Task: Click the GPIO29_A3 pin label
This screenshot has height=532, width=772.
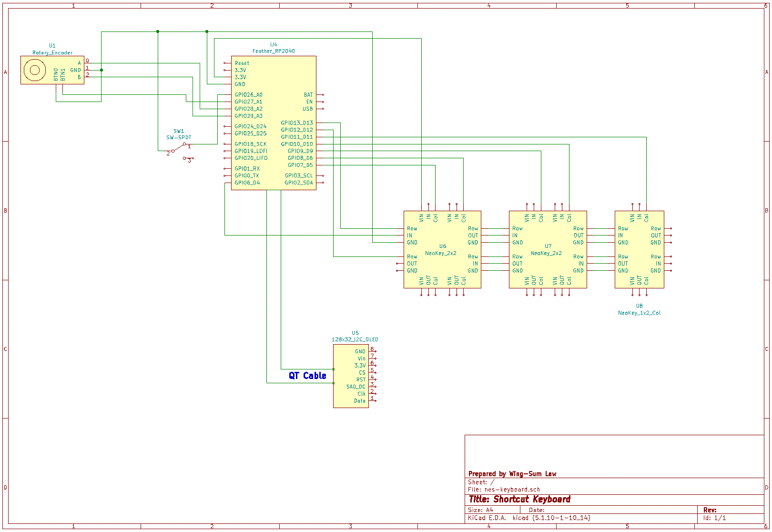Action: [x=248, y=116]
